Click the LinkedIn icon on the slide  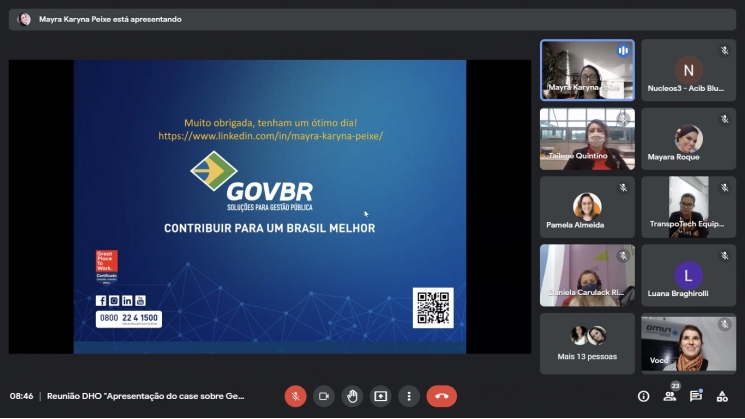pyautogui.click(x=127, y=301)
